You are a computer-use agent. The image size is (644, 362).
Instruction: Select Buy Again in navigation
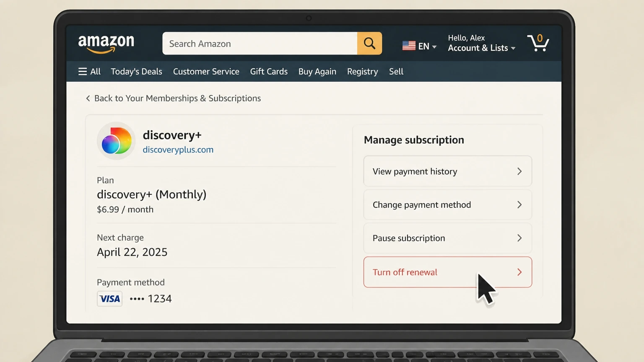coord(317,72)
